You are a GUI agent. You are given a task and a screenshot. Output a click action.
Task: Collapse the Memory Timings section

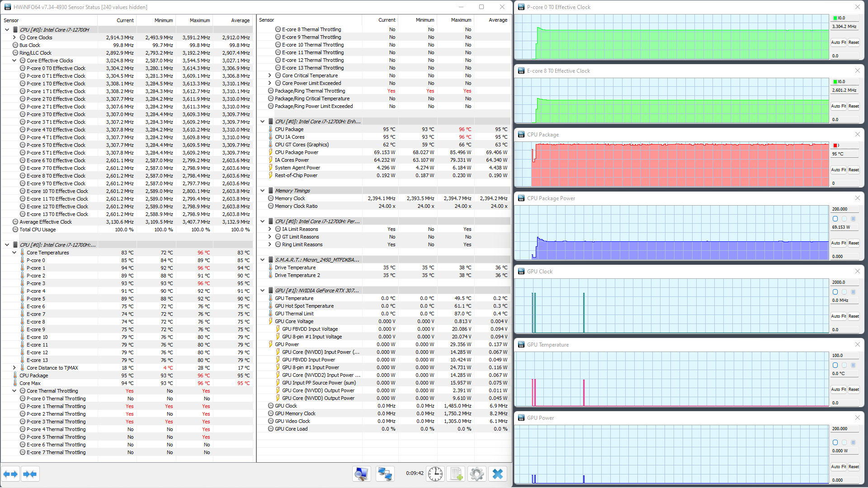click(x=262, y=191)
